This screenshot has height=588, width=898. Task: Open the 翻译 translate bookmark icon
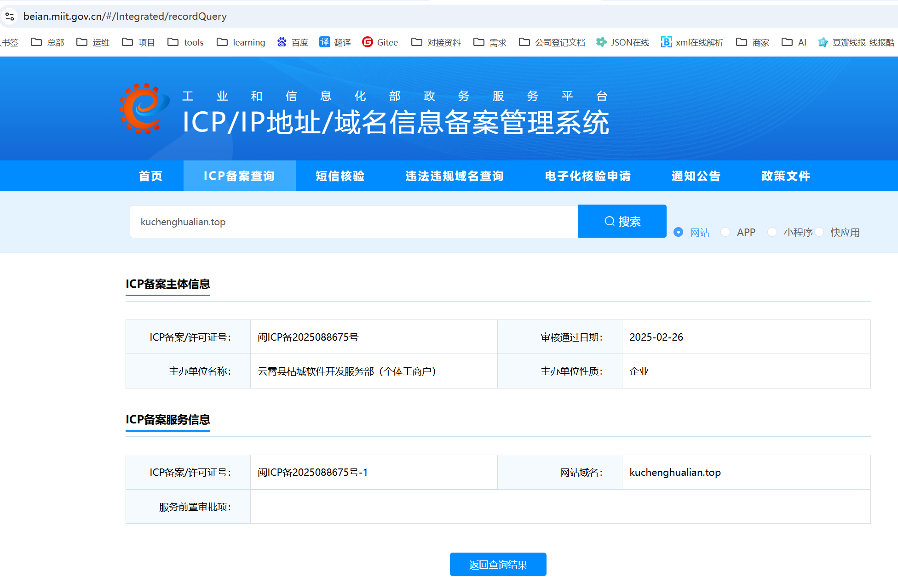click(325, 42)
